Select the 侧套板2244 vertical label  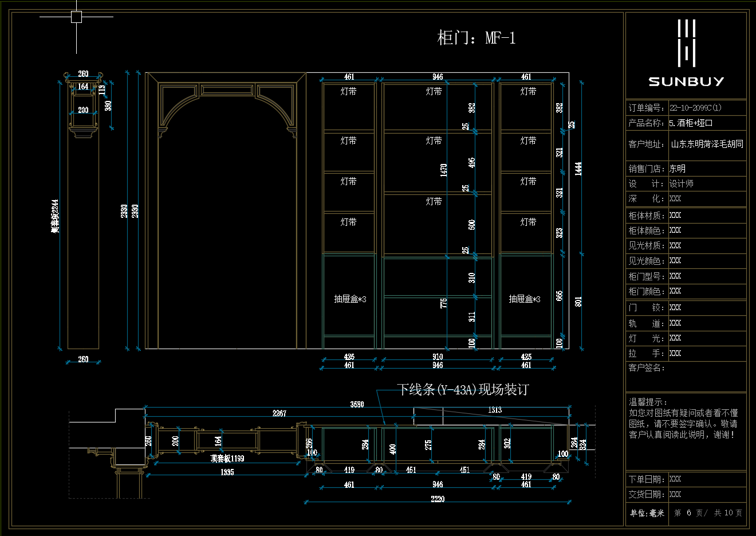point(55,216)
